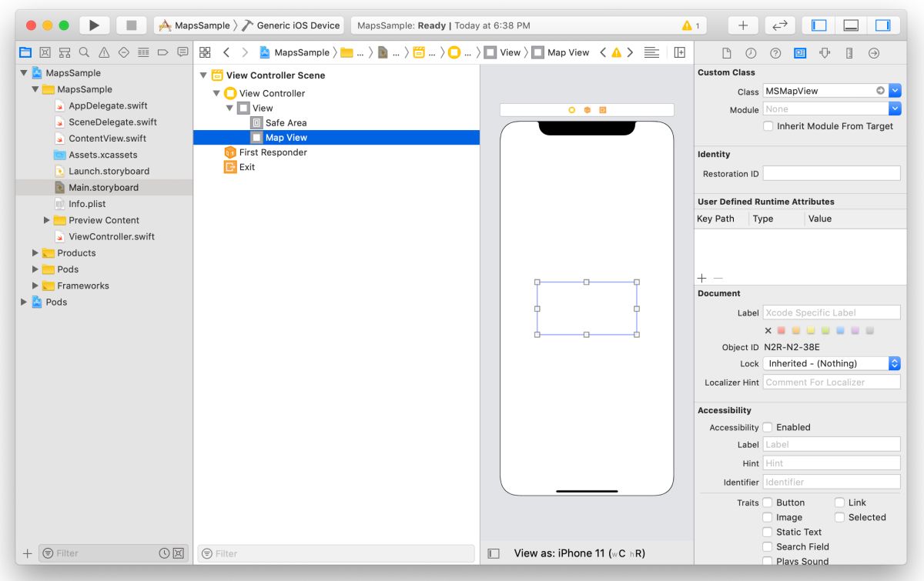
Task: Jump to next issue arrow
Action: [630, 52]
